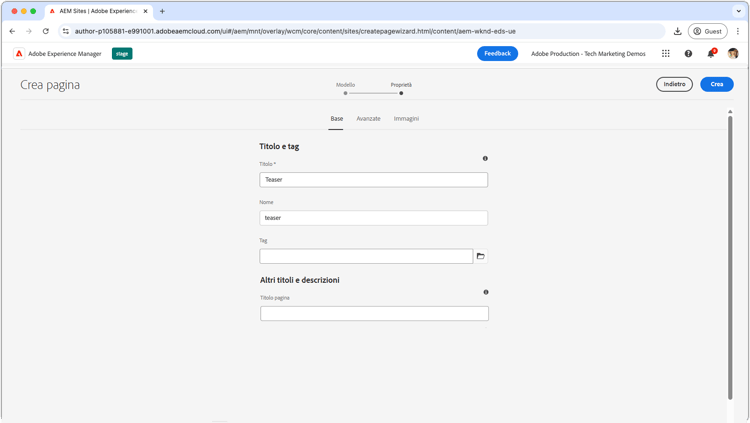Click the stage environment badge
This screenshot has width=750, height=423.
point(122,54)
